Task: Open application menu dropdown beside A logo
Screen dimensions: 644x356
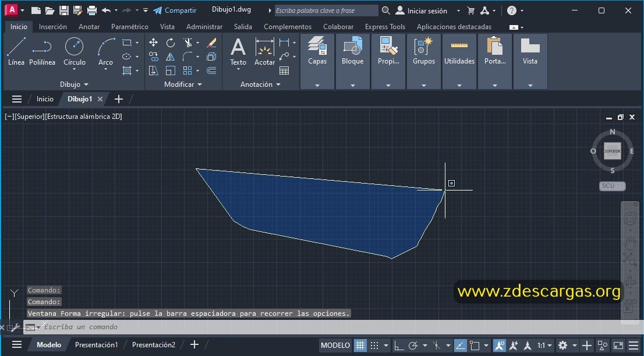Action: click(x=22, y=10)
